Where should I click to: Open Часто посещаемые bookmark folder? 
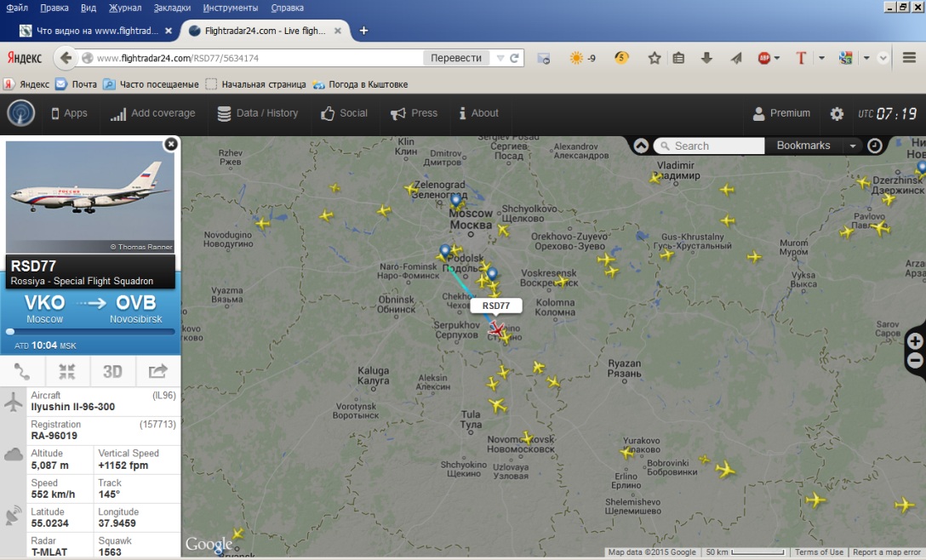(x=151, y=84)
